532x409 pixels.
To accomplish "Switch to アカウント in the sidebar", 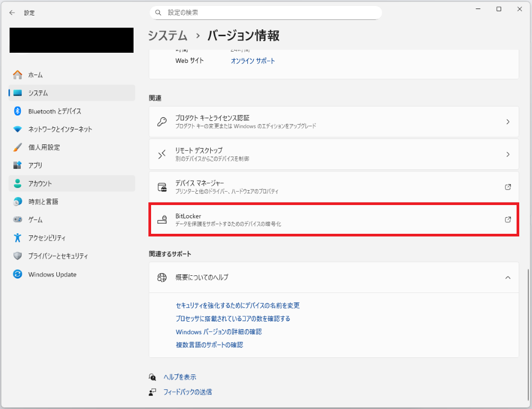I will coord(40,184).
